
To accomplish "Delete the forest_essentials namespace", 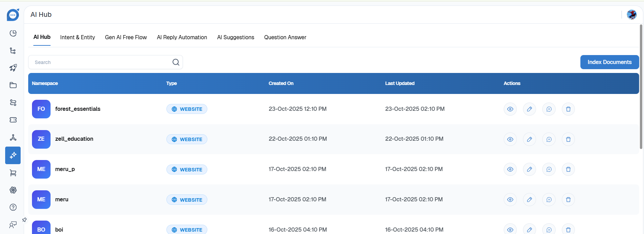I will click(x=568, y=109).
